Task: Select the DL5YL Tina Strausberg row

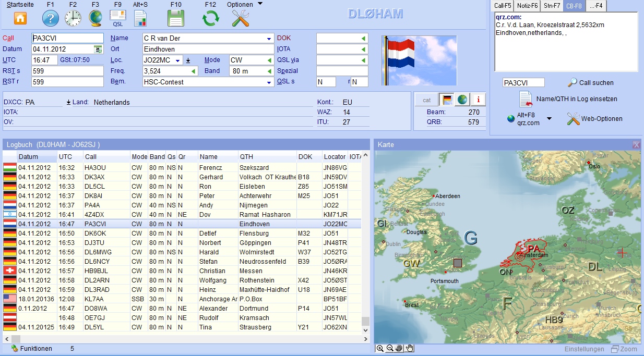Action: (182, 327)
